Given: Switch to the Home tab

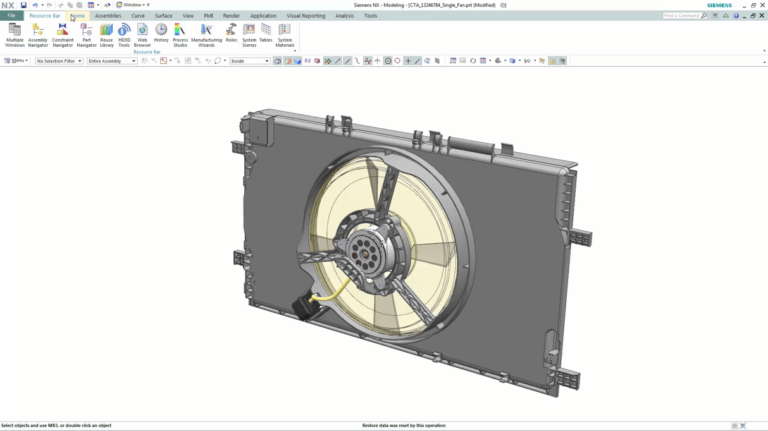Looking at the screenshot, I should click(77, 16).
